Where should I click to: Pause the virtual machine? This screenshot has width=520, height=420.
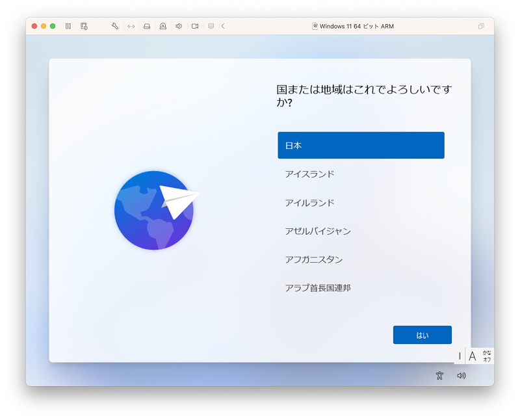pyautogui.click(x=68, y=26)
